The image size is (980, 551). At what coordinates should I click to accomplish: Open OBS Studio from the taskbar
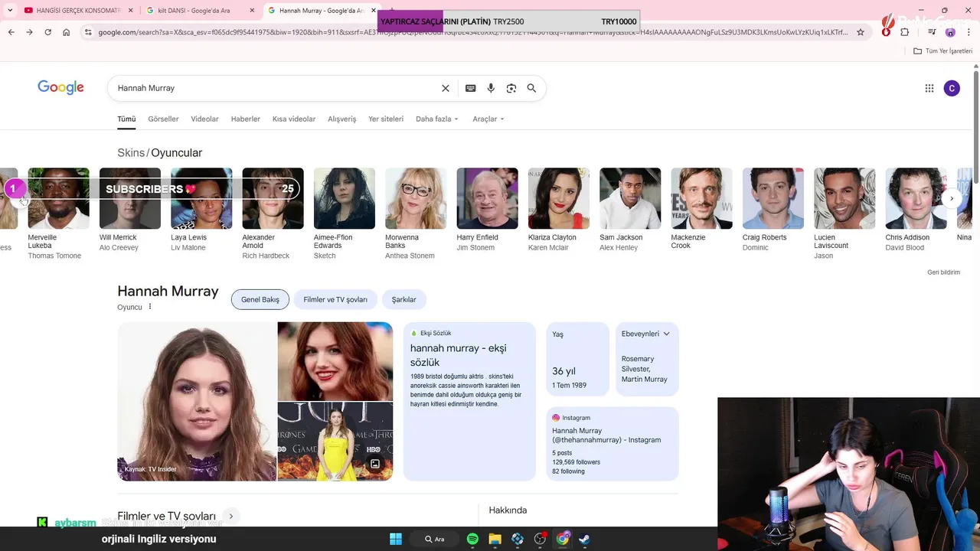pyautogui.click(x=541, y=539)
